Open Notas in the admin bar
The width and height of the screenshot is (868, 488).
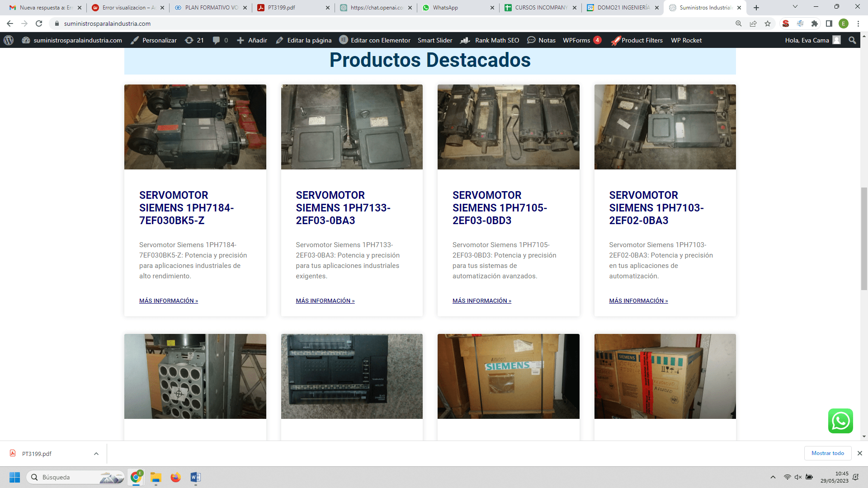[542, 40]
